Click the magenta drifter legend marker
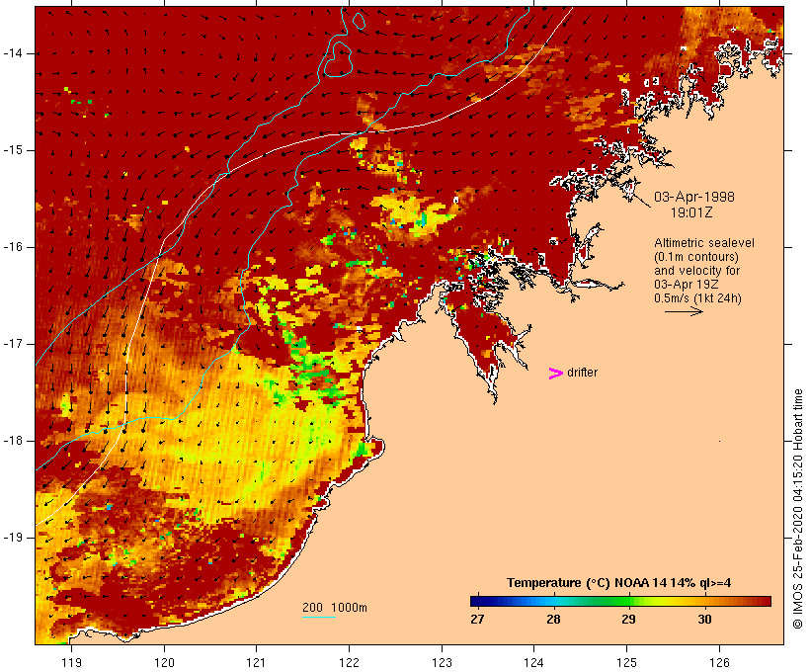The image size is (810, 672). click(x=556, y=374)
